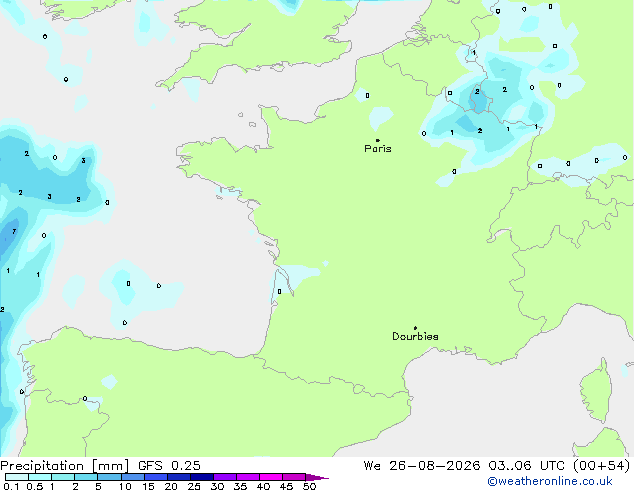
Task: Pick the 25–30 mm navy legend swatch
Action: [201, 477]
